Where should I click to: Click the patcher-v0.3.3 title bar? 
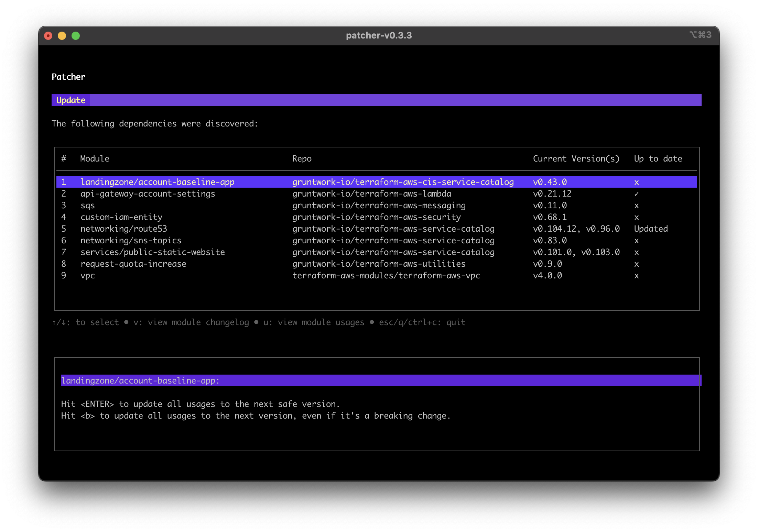pyautogui.click(x=378, y=35)
